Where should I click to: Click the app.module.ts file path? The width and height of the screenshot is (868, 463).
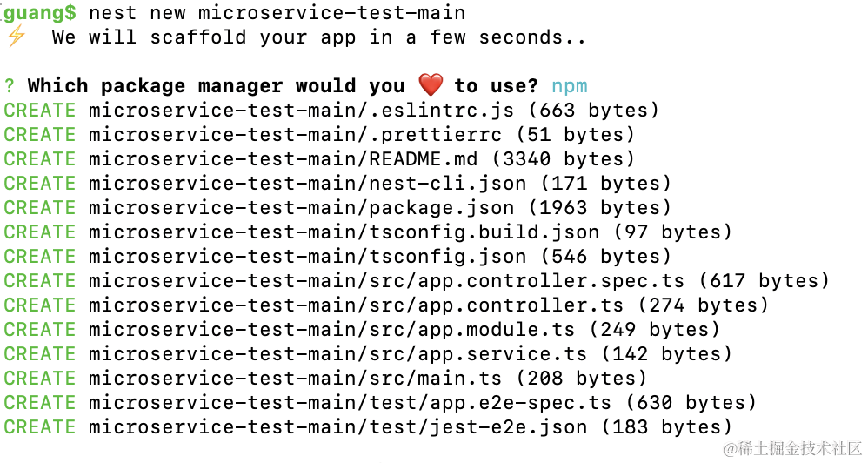[331, 330]
